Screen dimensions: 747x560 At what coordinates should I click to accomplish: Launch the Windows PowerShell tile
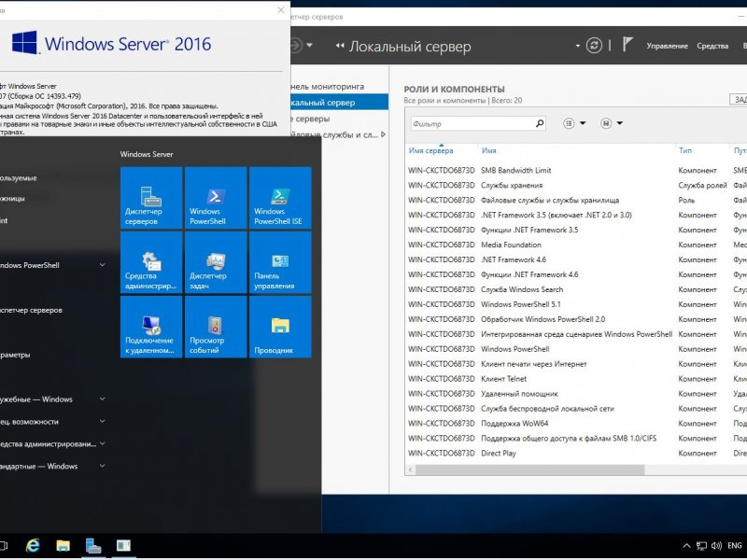[216, 198]
